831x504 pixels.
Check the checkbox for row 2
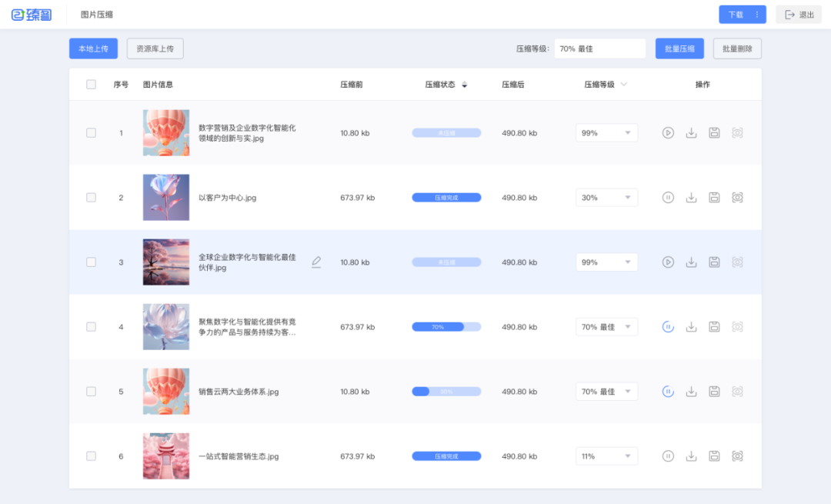(92, 198)
